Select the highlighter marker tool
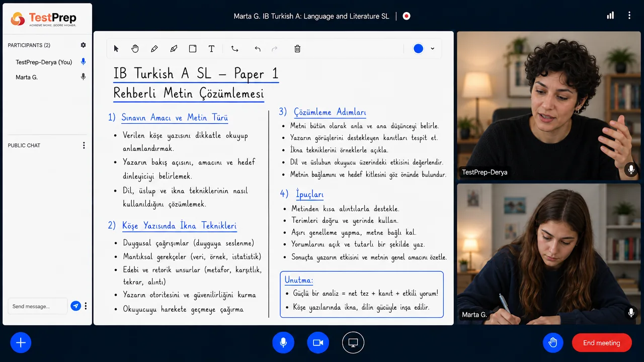Viewport: 644px width, 362px height. tap(174, 49)
